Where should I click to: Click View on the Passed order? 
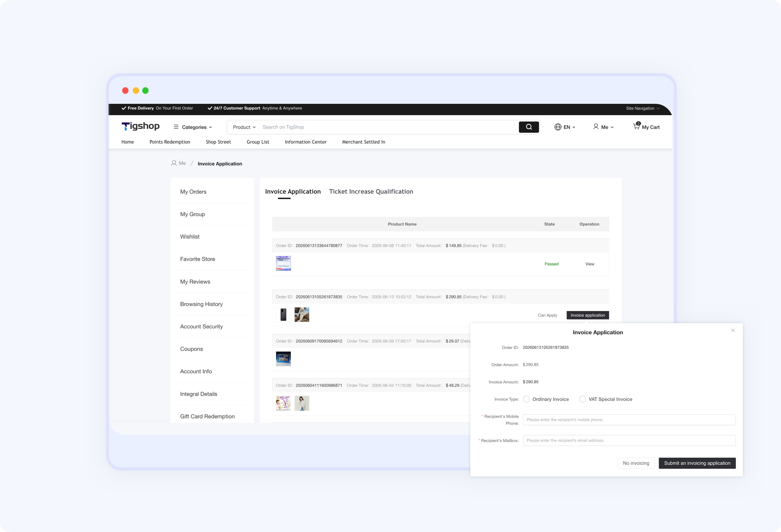590,264
